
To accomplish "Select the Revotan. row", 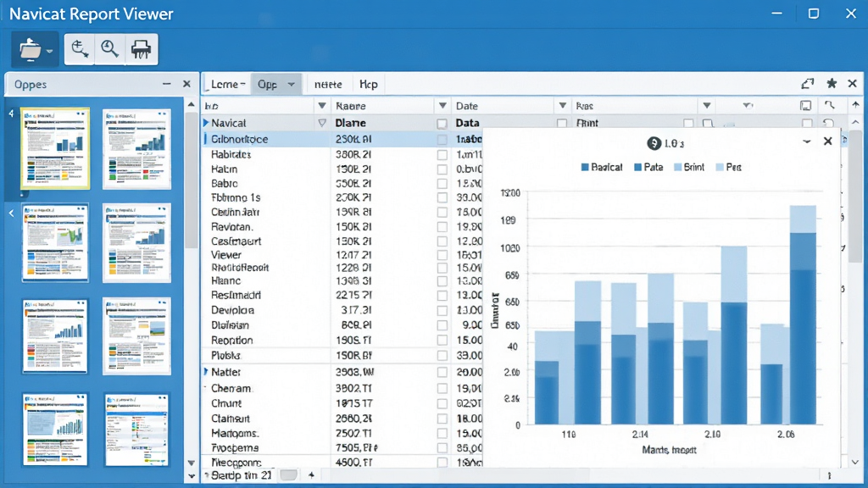I will click(x=343, y=227).
